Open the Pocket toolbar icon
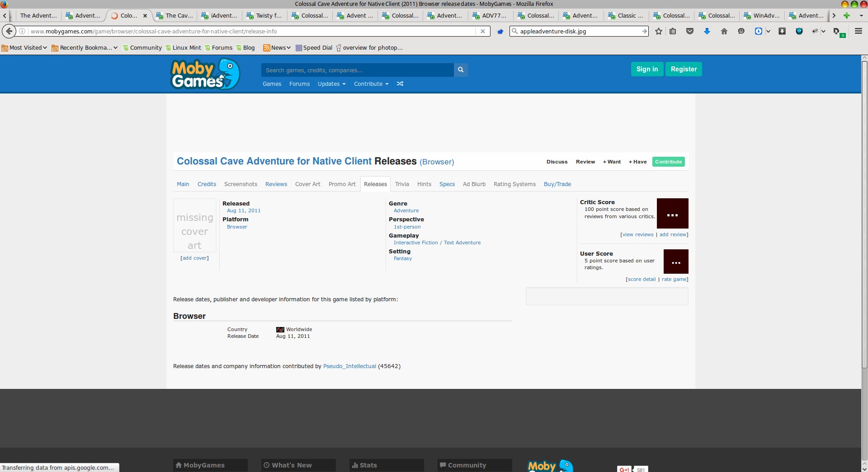This screenshot has height=472, width=868. tap(690, 31)
